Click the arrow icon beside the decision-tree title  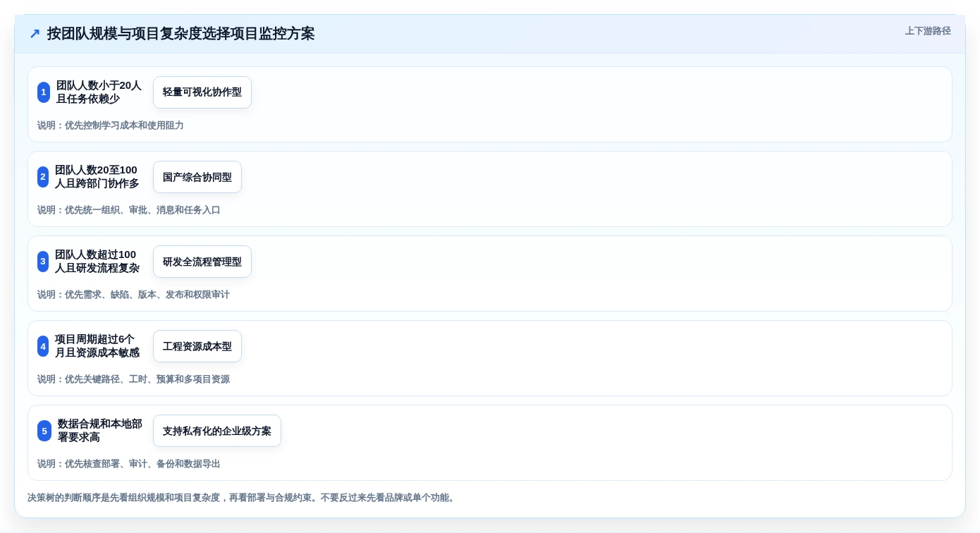pos(35,34)
